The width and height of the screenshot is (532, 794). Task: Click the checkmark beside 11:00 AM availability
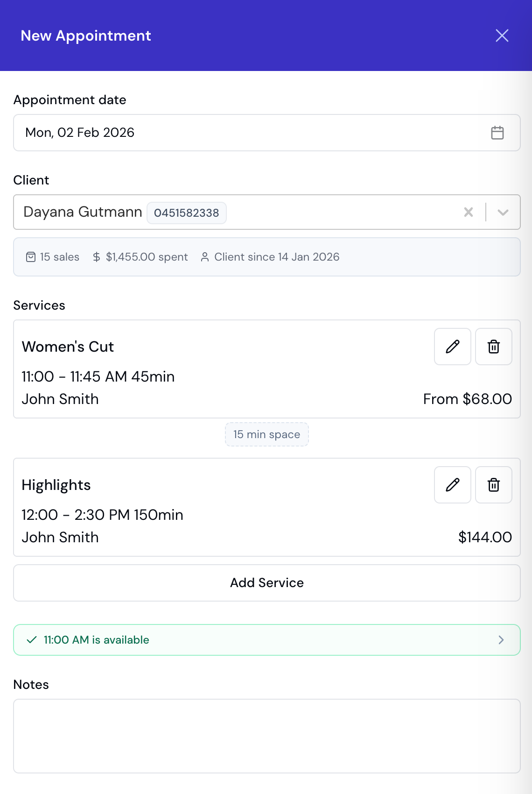pos(31,640)
